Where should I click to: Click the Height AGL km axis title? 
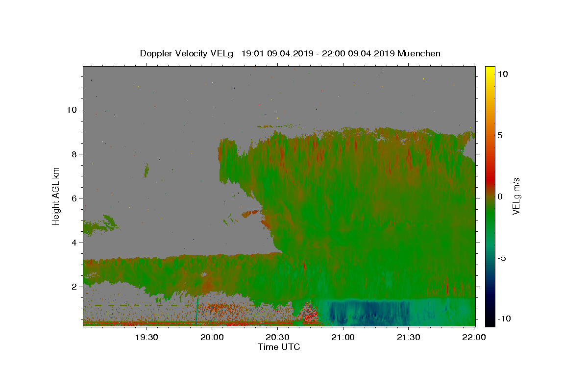click(x=56, y=196)
